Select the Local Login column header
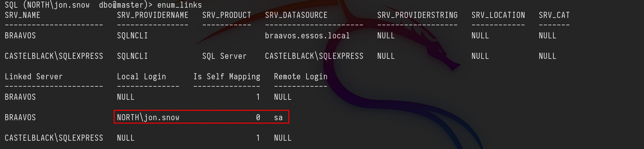The height and width of the screenshot is (149, 644). point(141,77)
